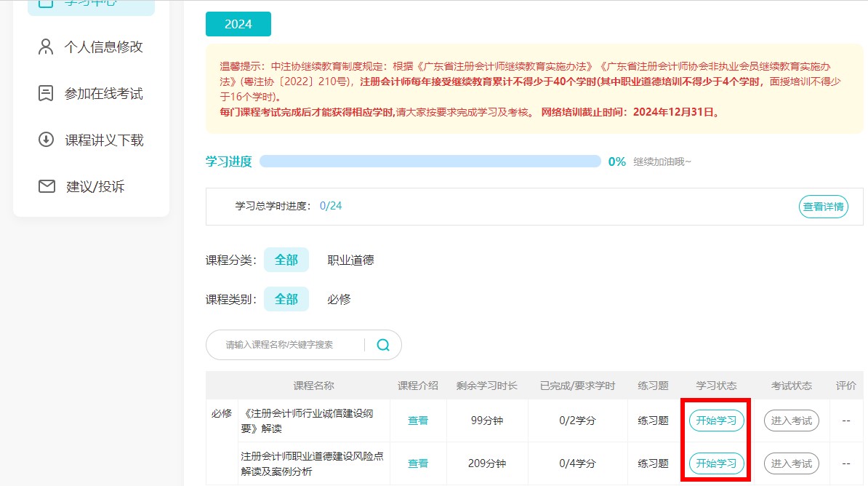This screenshot has width=868, height=486.
Task: Toggle 全部 filter in 课程分类
Action: coord(286,260)
